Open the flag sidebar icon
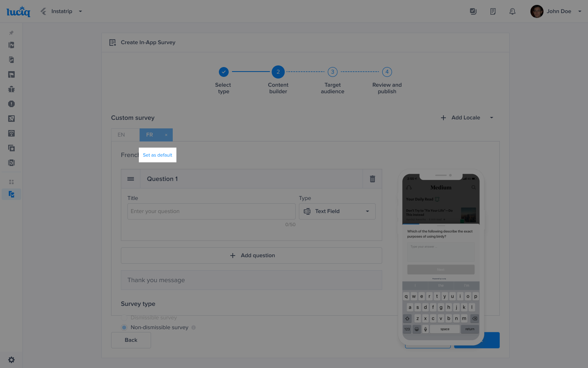588x368 pixels. (11, 74)
